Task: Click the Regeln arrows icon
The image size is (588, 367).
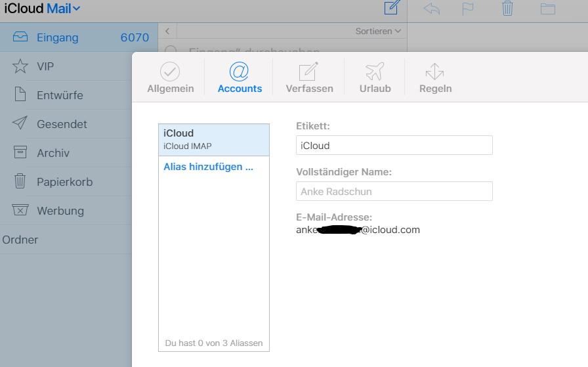Action: 434,72
